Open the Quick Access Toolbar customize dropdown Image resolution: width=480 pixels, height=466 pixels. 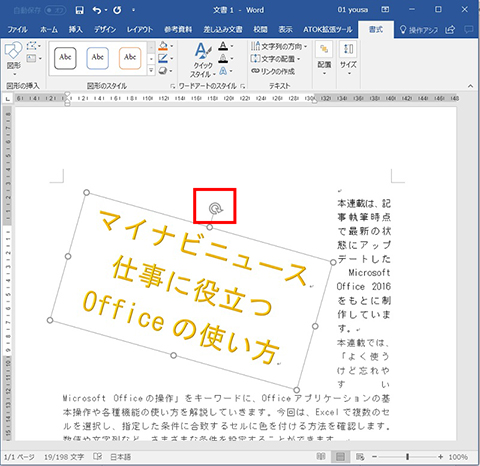point(133,10)
